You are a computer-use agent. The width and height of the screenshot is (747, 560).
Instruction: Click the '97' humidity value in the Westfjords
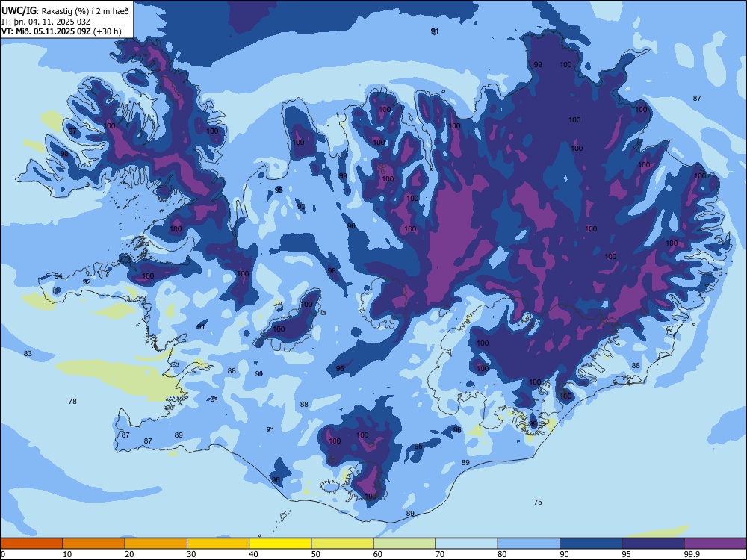click(x=72, y=131)
